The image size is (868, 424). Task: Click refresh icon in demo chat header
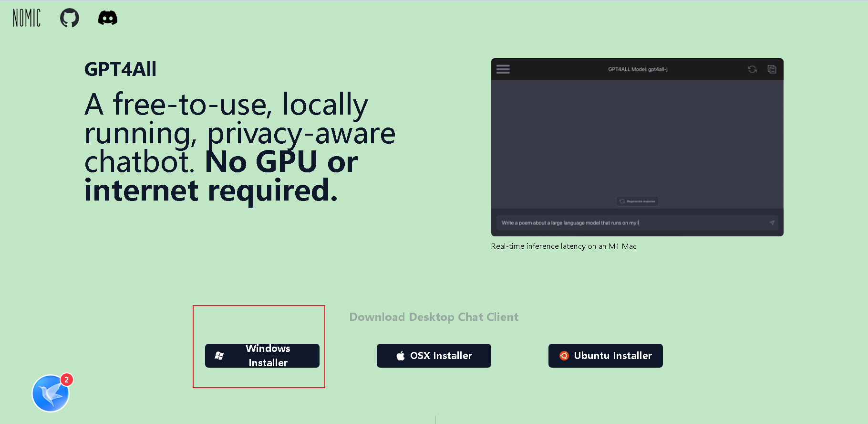(752, 69)
